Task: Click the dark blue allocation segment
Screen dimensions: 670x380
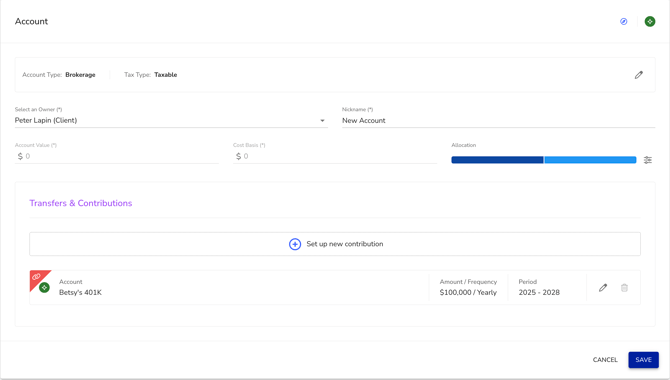Action: click(x=497, y=160)
